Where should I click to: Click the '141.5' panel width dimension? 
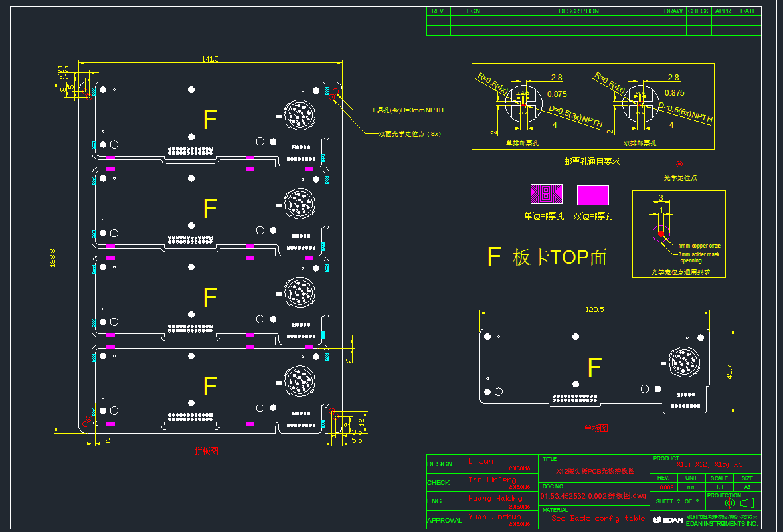(211, 59)
